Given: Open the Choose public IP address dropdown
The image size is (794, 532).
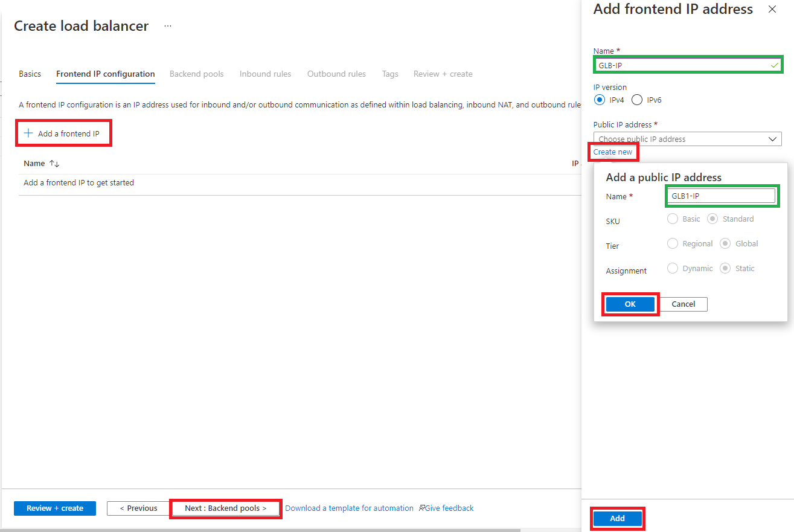Looking at the screenshot, I should [687, 139].
